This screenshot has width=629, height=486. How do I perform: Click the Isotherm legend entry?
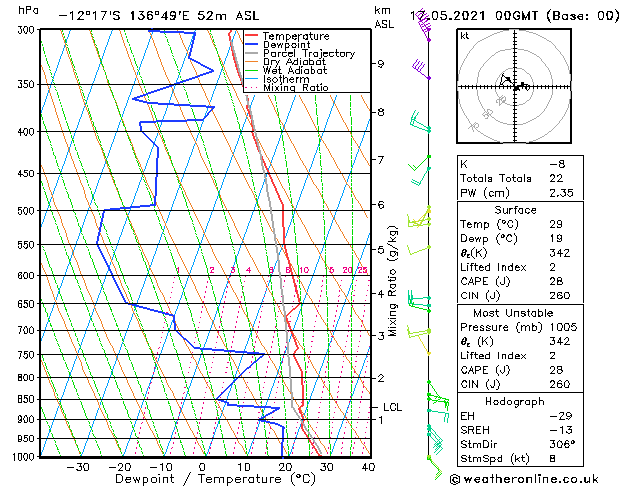[x=277, y=79]
